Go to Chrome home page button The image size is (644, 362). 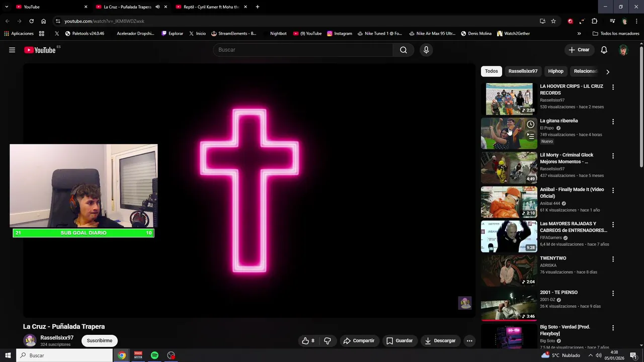coord(43,21)
